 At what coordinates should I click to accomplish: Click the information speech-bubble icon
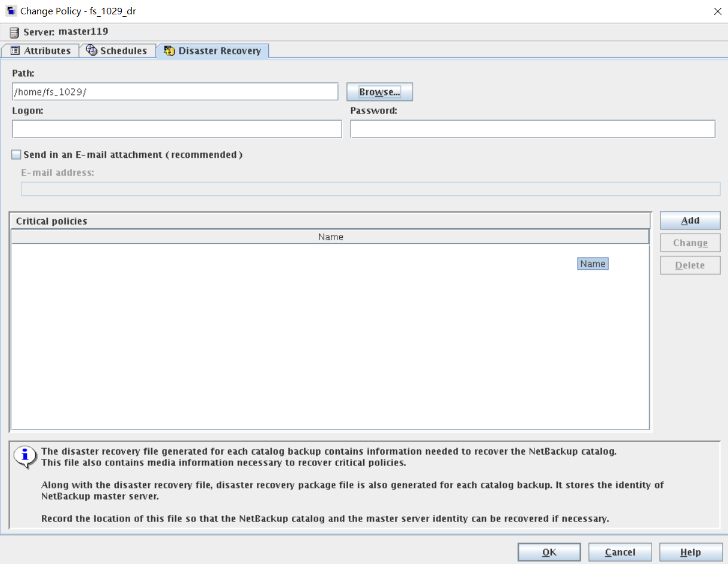24,456
